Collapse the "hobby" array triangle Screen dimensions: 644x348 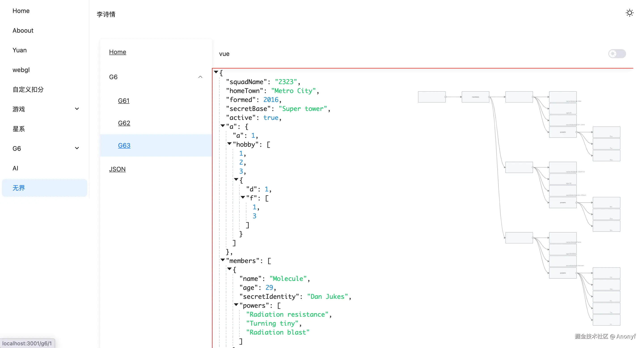pyautogui.click(x=229, y=144)
